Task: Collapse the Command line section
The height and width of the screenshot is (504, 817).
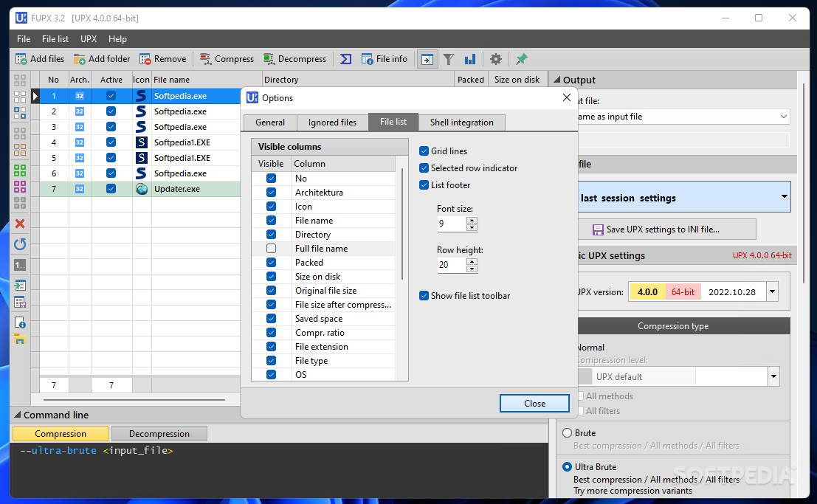Action: click(x=17, y=415)
